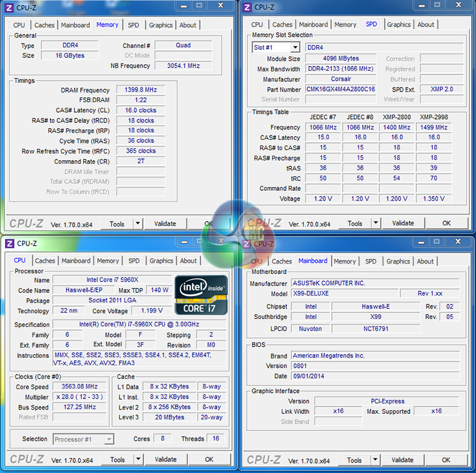Screen dimensions: 476x473
Task: Switch to Caches tab in the CPU window
Action: pyautogui.click(x=44, y=261)
